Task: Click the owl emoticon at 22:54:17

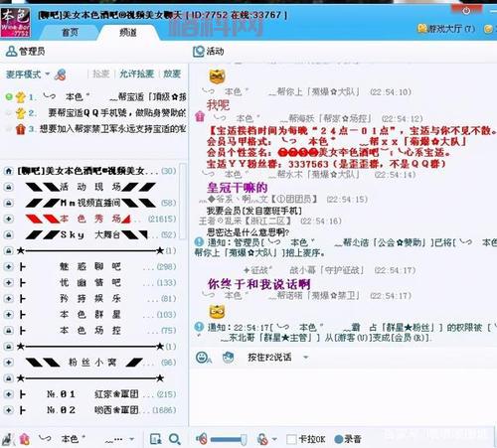Action: 217,312
